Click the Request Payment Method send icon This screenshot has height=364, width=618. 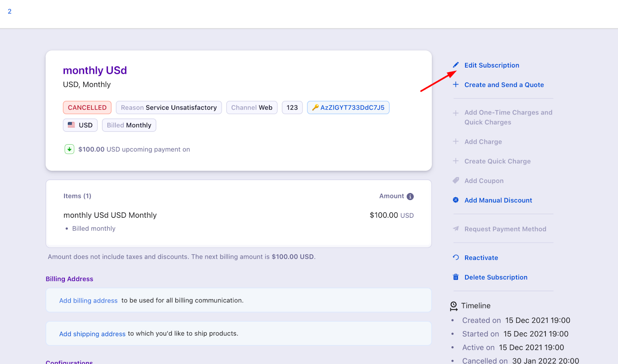click(456, 229)
